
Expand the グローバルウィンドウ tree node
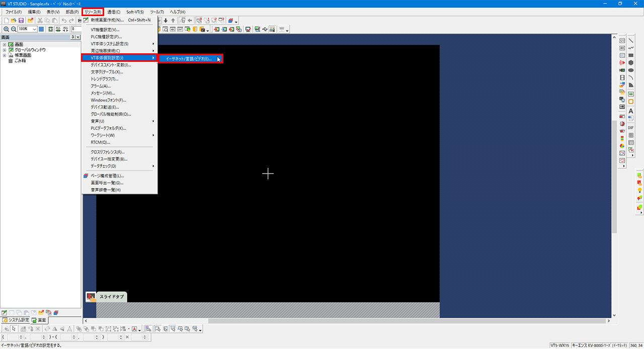[x=5, y=50]
